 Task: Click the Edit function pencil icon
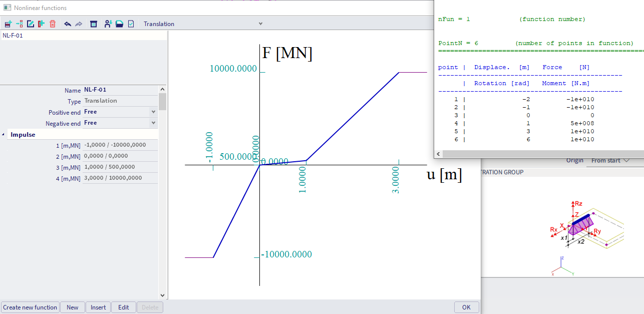coord(31,24)
